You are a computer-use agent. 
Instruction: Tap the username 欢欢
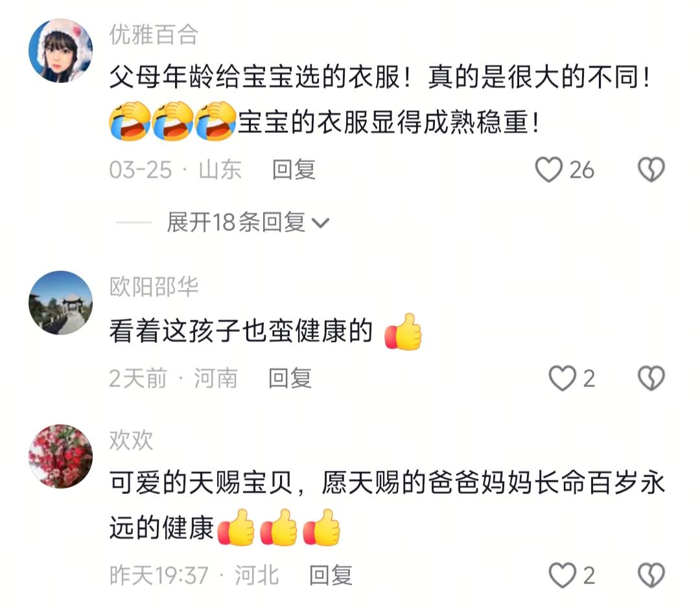coord(131,440)
